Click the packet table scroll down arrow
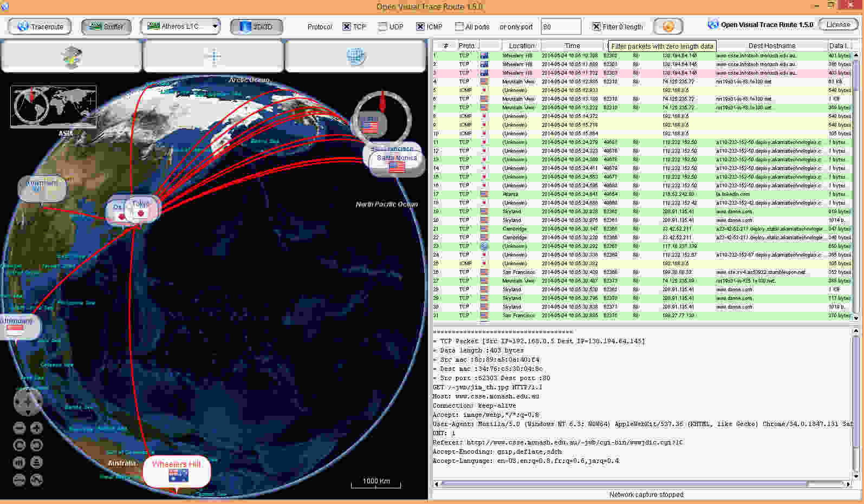This screenshot has width=864, height=504. coord(856,318)
